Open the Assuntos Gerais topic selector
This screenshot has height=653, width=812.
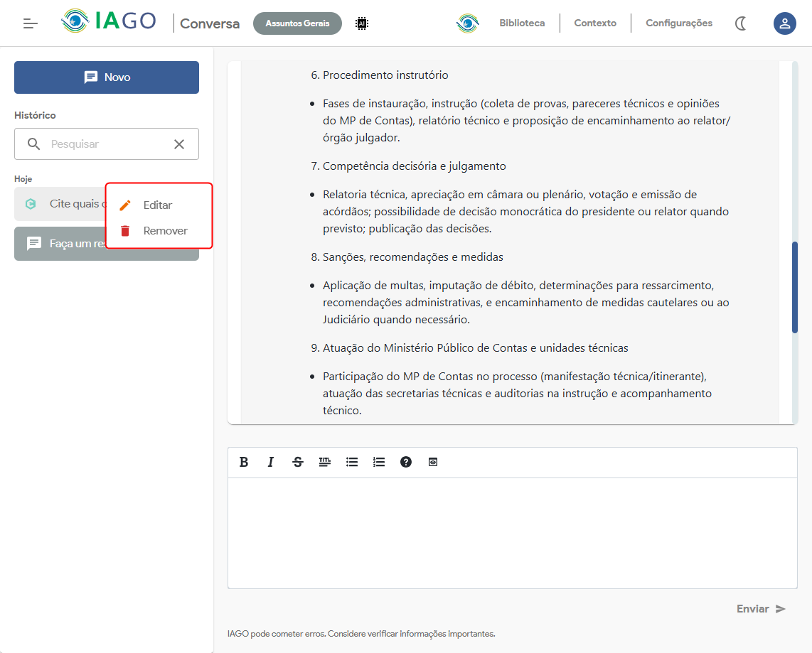click(297, 23)
